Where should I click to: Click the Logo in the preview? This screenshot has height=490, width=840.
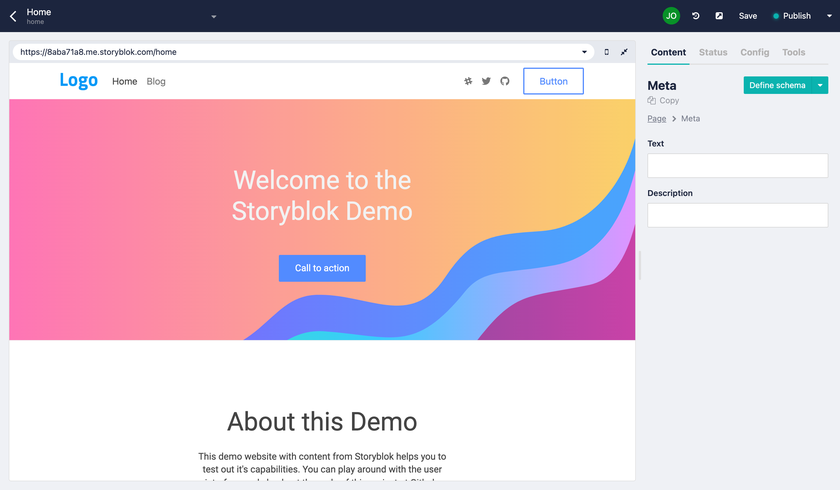(x=79, y=81)
